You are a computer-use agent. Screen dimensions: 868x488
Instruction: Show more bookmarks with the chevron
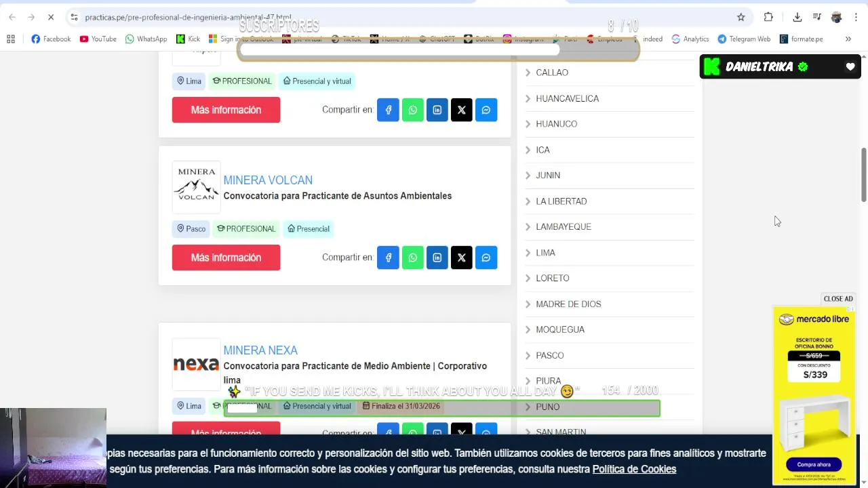848,39
